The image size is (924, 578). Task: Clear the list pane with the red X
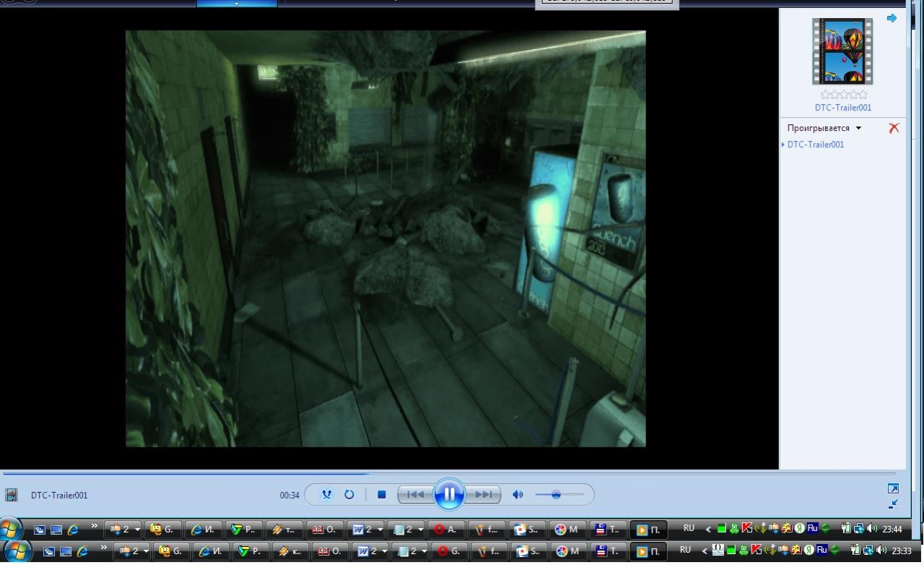coord(894,128)
